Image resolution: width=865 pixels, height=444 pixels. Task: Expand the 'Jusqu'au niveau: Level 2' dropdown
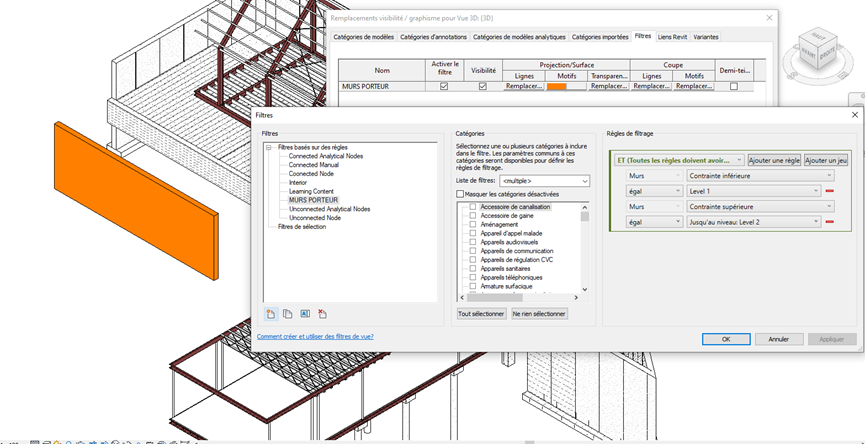[x=816, y=222]
